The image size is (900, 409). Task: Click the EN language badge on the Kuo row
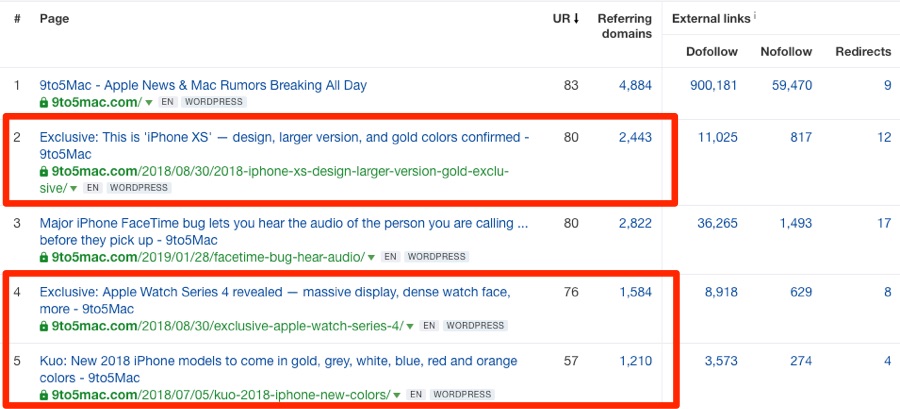click(x=416, y=395)
